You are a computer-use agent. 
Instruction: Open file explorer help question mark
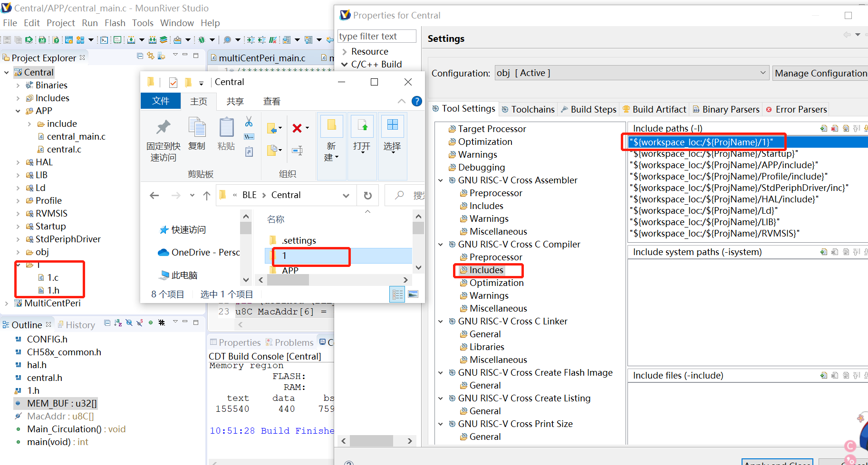point(417,101)
